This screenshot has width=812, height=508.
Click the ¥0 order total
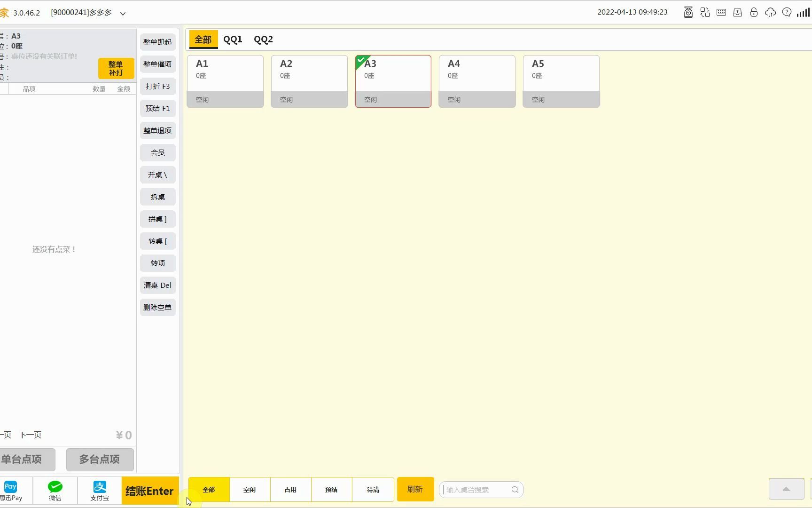(124, 435)
